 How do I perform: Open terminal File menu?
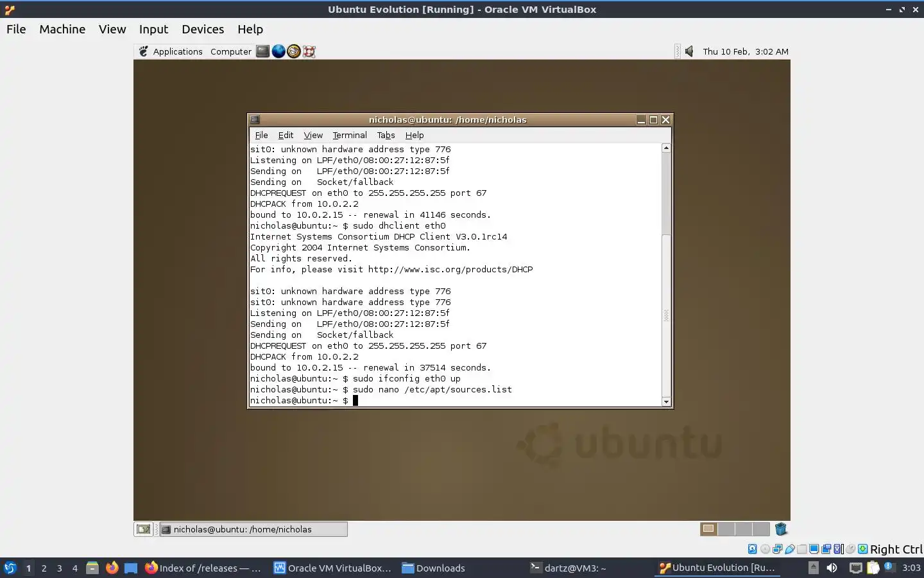(x=262, y=135)
